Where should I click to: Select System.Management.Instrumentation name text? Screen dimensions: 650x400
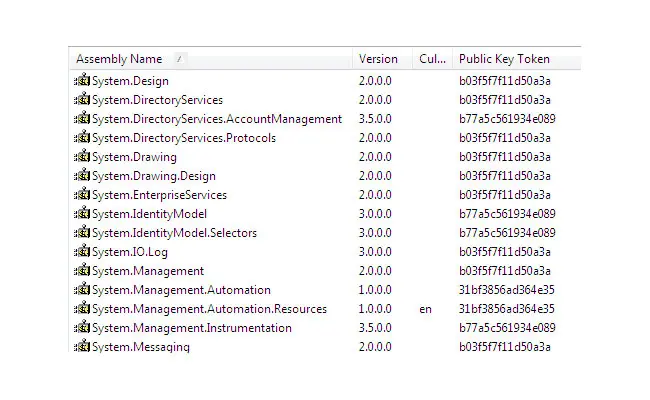(192, 328)
